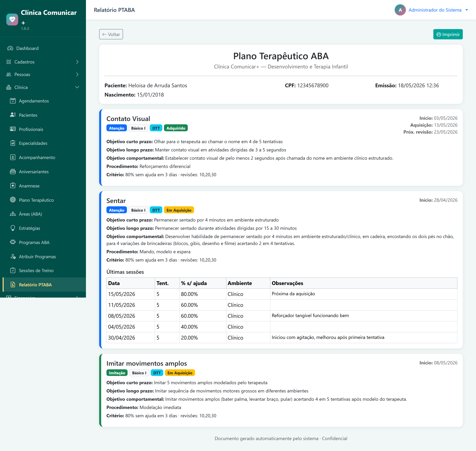
Task: Select the Programas ABA puzzle icon
Action: click(x=13, y=242)
